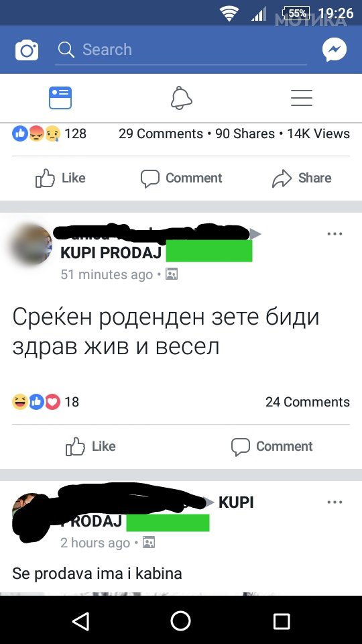Tap the Android home circle button
Screen dimensions: 362x644
[x=181, y=621]
